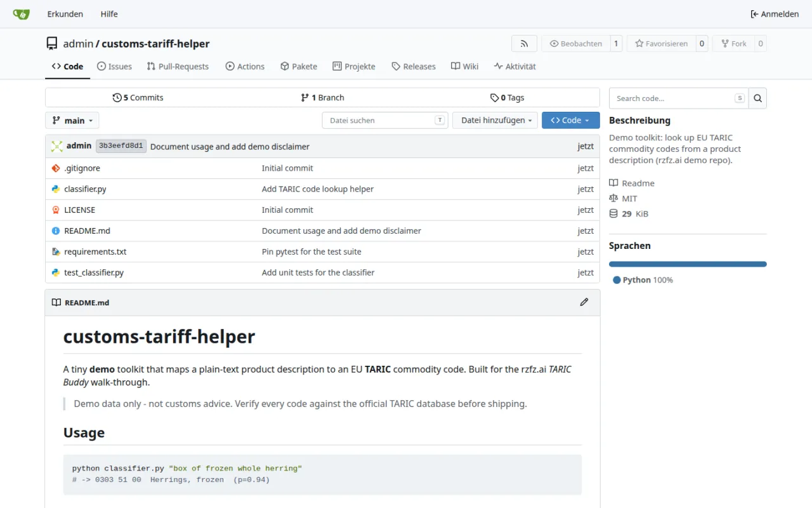The width and height of the screenshot is (812, 508).
Task: Open README.md in the file list
Action: 87,231
